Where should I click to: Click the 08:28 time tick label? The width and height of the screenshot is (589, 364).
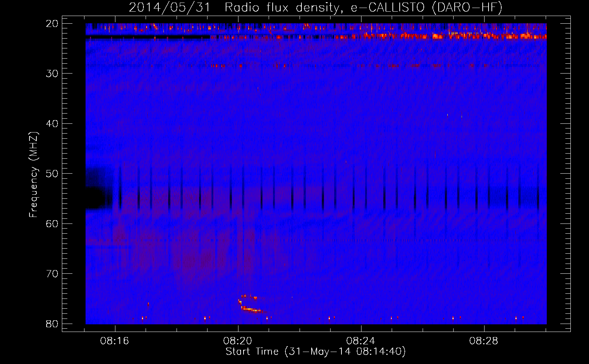484,341
